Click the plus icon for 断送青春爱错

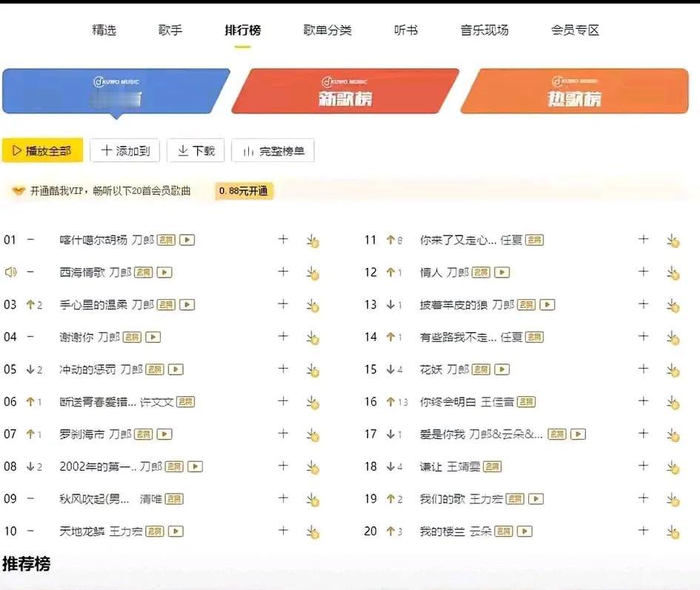pos(283,400)
